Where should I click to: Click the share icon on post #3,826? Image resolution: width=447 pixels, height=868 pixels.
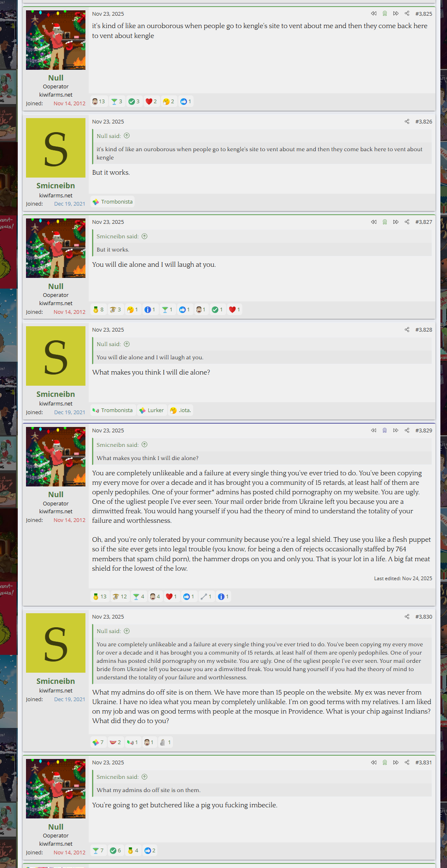coord(407,121)
